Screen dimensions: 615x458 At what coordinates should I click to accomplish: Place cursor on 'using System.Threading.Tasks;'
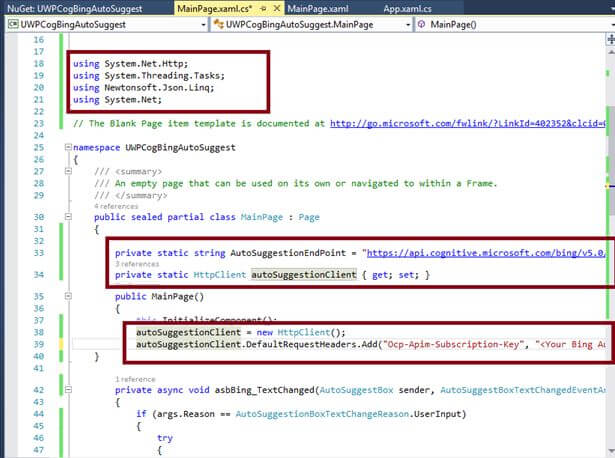(149, 75)
